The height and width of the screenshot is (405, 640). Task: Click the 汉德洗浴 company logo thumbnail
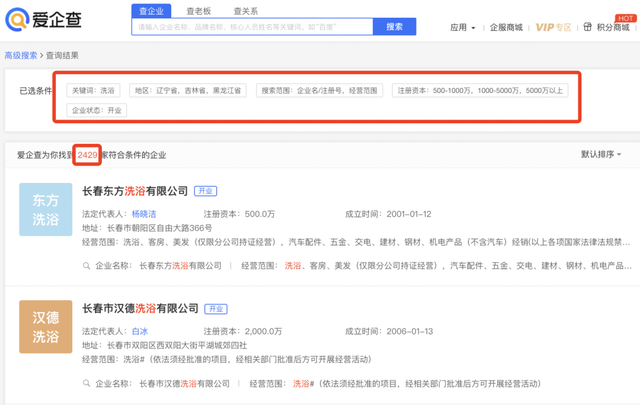point(46,327)
